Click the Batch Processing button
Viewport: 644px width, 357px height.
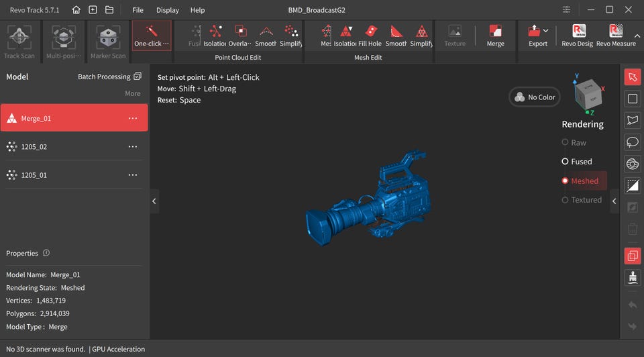pyautogui.click(x=109, y=76)
